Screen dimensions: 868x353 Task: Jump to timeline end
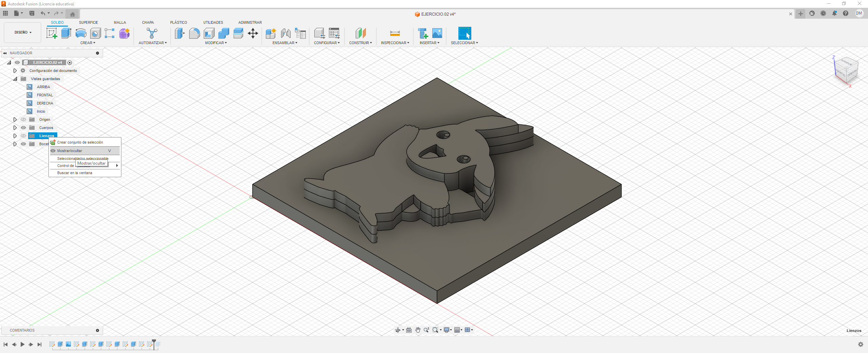pyautogui.click(x=39, y=344)
